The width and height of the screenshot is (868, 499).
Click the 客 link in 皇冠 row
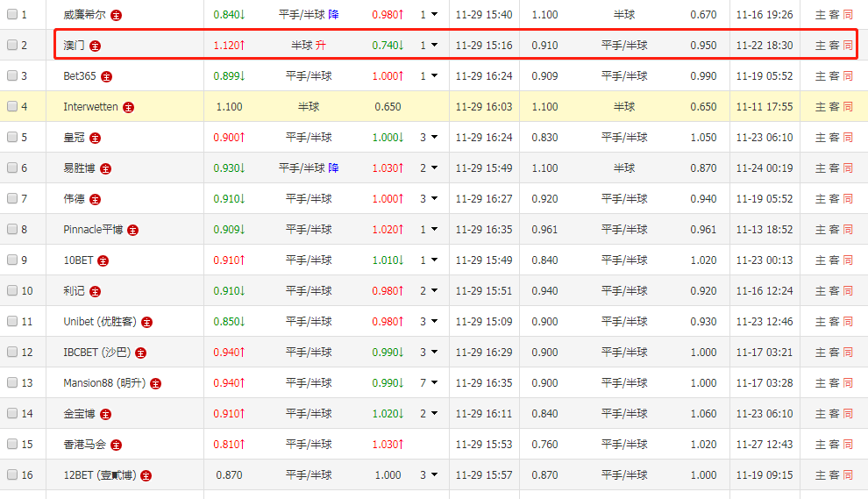(x=834, y=138)
